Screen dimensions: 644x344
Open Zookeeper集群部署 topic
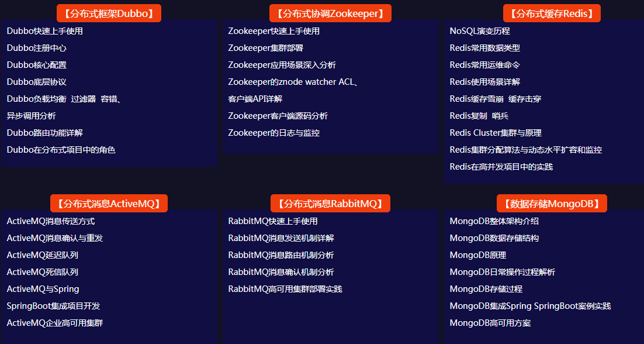[265, 48]
